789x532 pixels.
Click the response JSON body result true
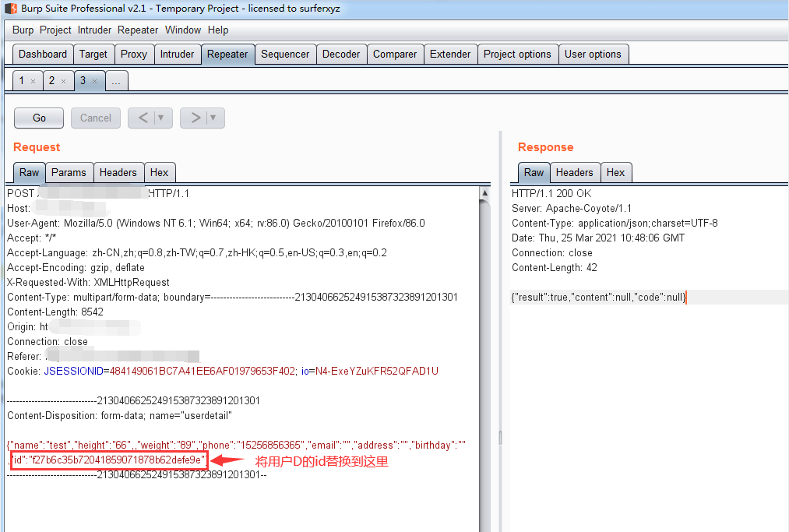coord(598,298)
